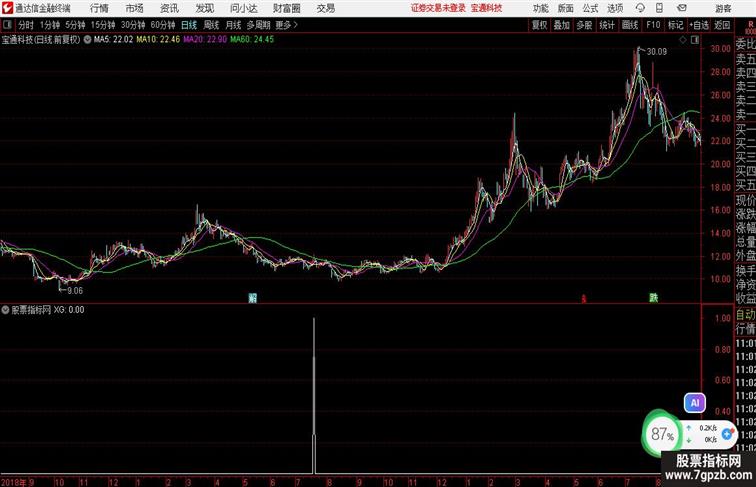This screenshot has height=487, width=756.
Task: Open F10 company information
Action: coord(653,25)
